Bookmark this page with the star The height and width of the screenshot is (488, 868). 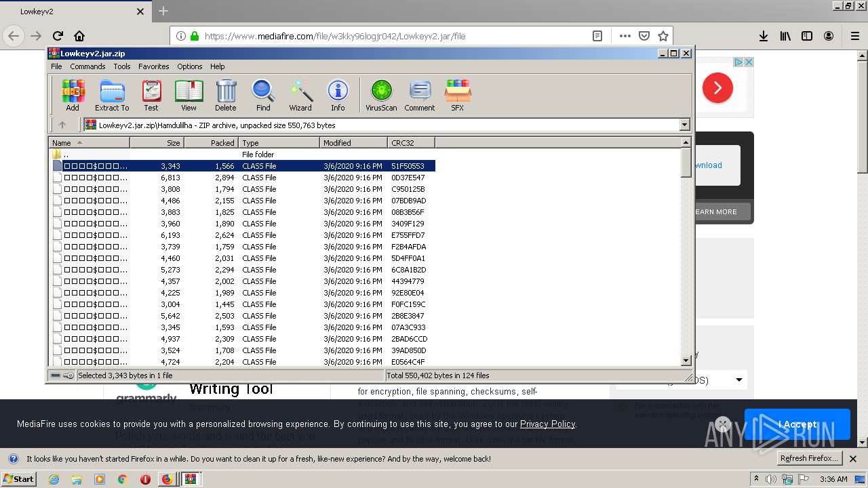pos(663,36)
